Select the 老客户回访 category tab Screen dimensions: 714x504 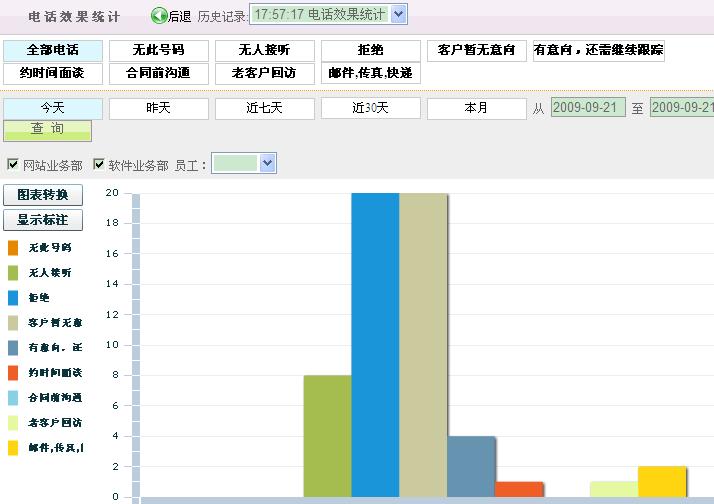[265, 73]
